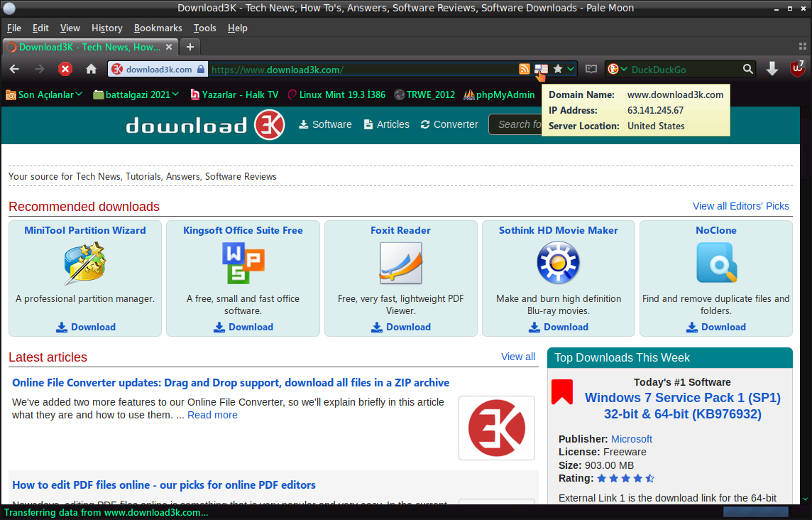Open the Help menu
This screenshot has height=520, width=812.
pyautogui.click(x=237, y=28)
